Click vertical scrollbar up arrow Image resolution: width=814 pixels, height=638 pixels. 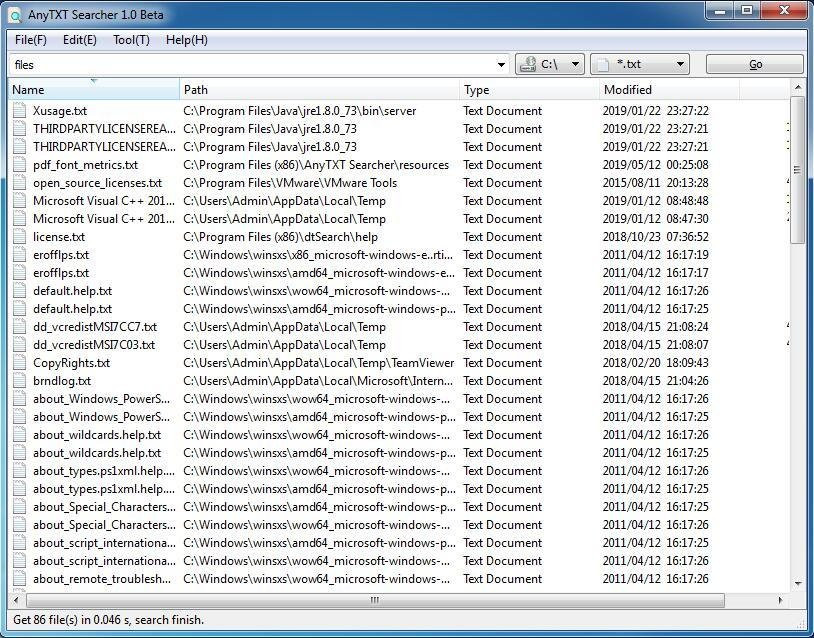(798, 88)
